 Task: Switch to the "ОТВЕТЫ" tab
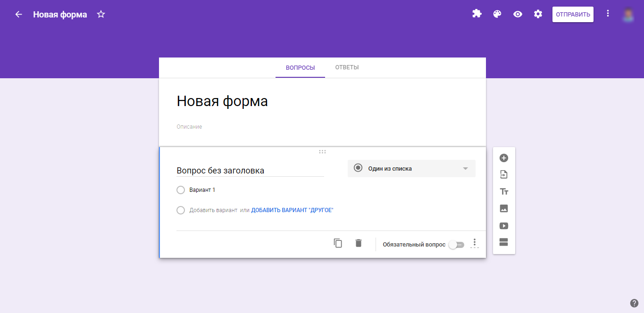tap(347, 67)
